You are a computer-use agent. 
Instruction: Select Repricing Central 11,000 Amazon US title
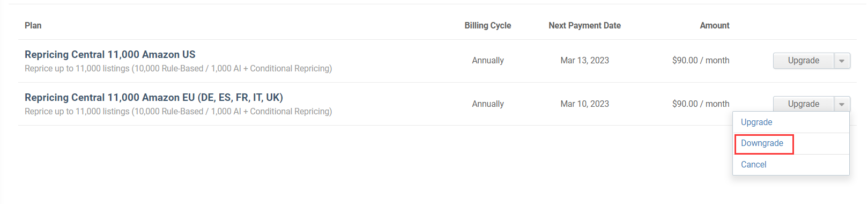click(110, 55)
